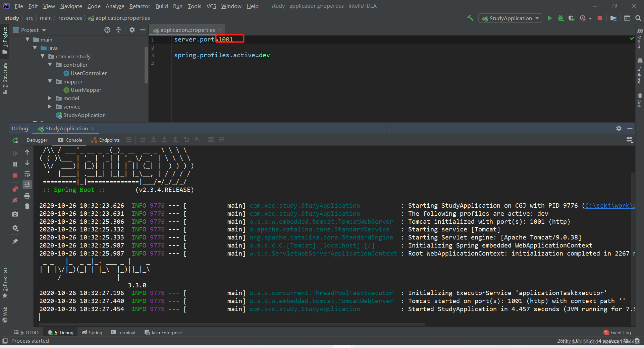Screen dimensions: 644x348
Task: Open StudyApplication run configuration dropdown
Action: point(510,18)
